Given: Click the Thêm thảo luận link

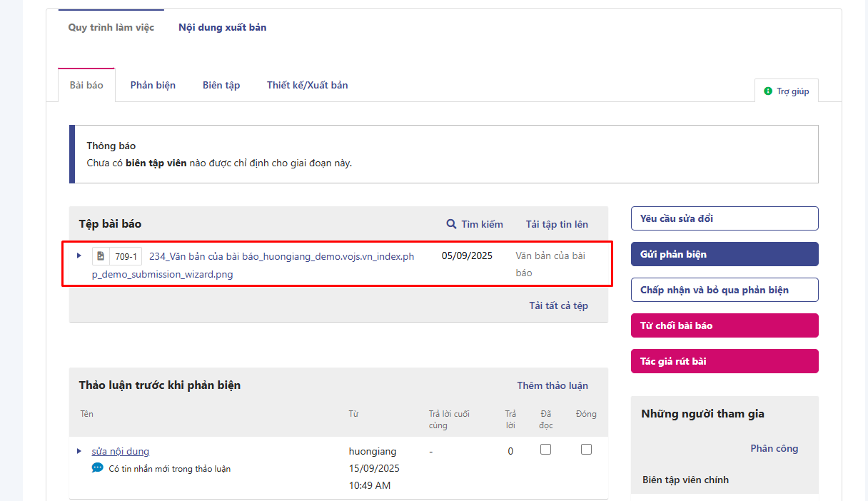Looking at the screenshot, I should click(552, 385).
